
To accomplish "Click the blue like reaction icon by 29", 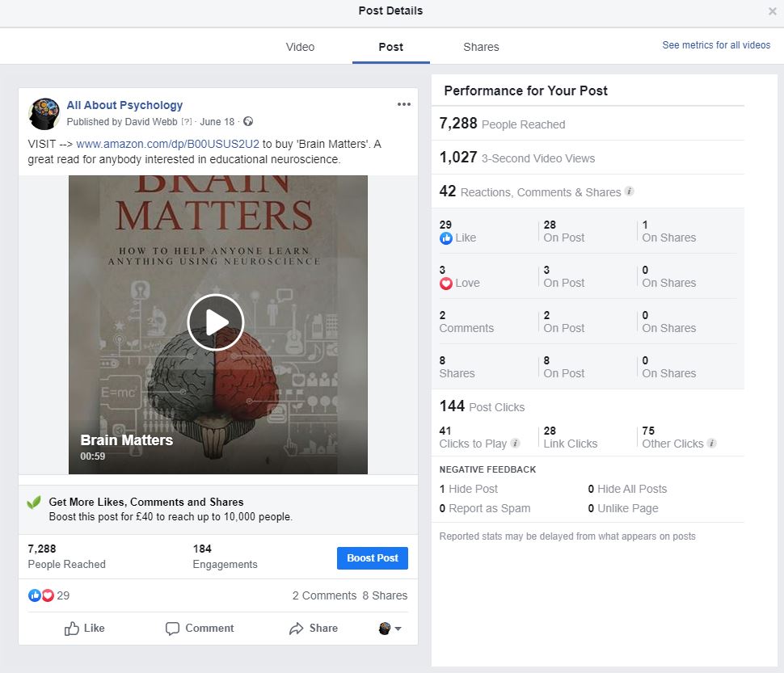I will (x=34, y=595).
